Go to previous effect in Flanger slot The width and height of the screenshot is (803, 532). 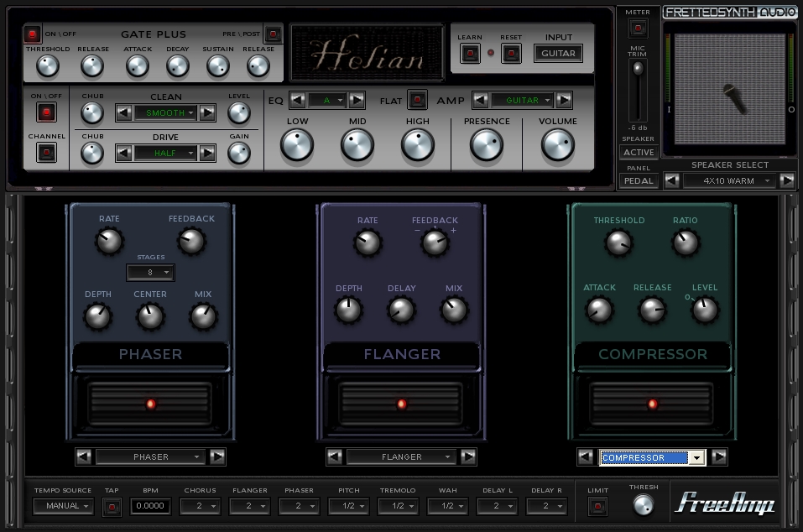(x=335, y=456)
